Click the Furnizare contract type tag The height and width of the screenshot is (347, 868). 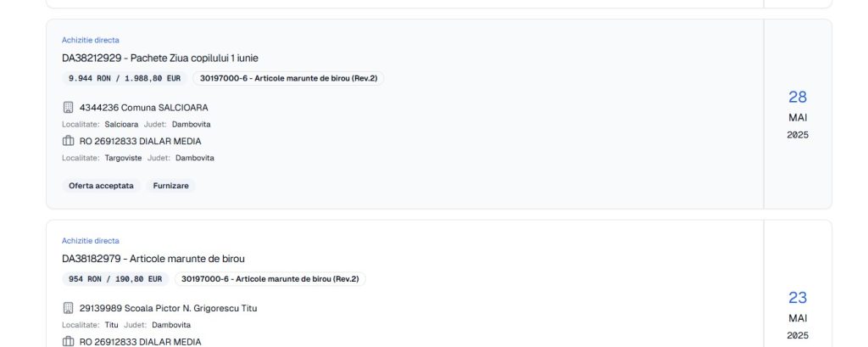pyautogui.click(x=171, y=186)
